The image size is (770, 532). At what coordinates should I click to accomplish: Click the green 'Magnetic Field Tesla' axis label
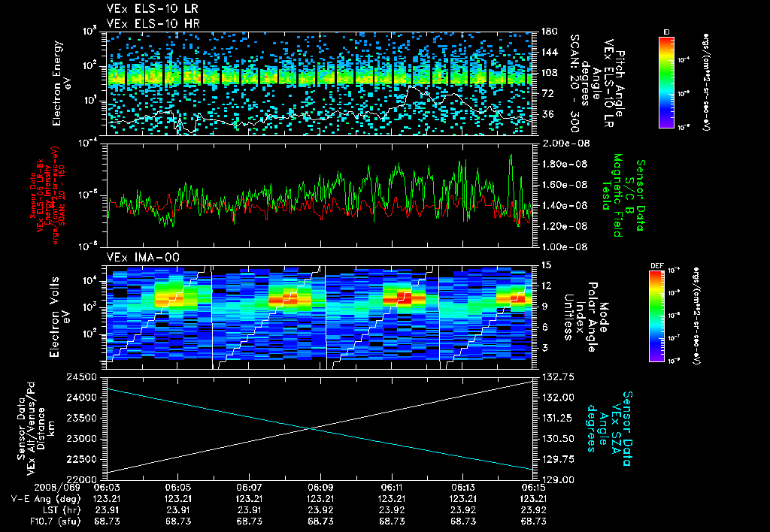click(613, 195)
